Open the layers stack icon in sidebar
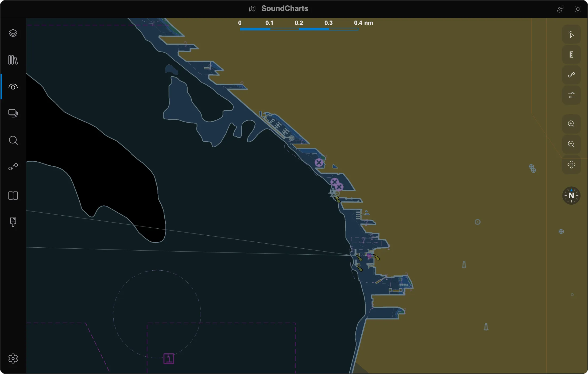The height and width of the screenshot is (374, 588). coord(13,33)
